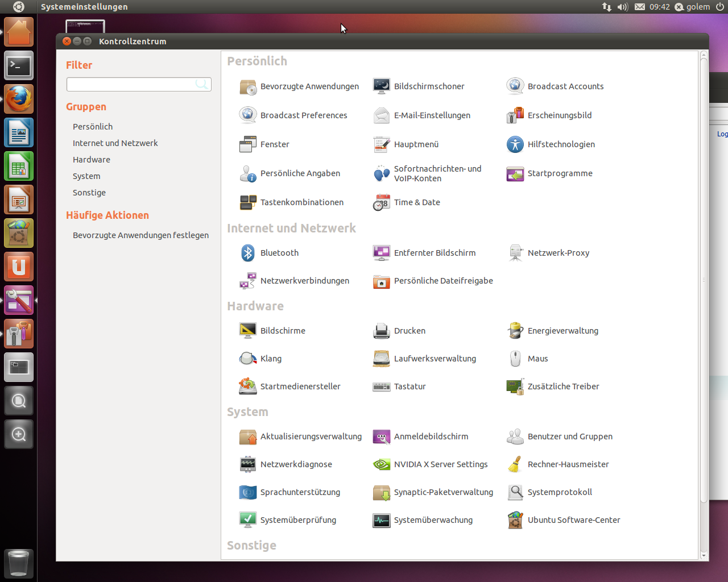Open Netzwerkverbindungen
Viewport: 728px width, 582px height.
[305, 281]
